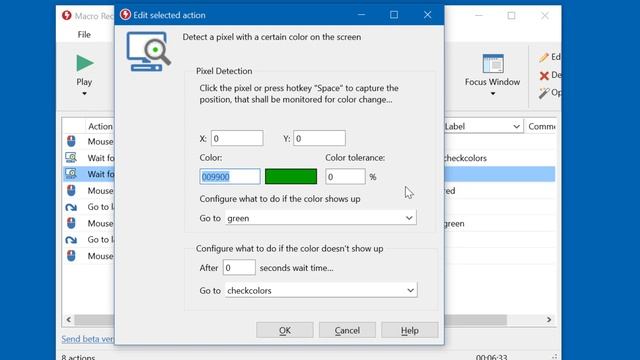Minimize the Edit selected action dialog
The width and height of the screenshot is (640, 360).
coord(361,15)
